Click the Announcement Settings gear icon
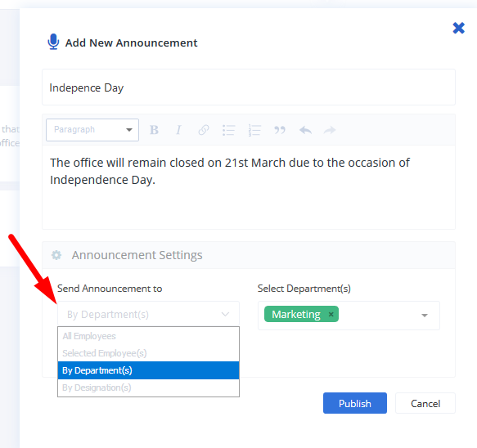477x448 pixels. (56, 255)
